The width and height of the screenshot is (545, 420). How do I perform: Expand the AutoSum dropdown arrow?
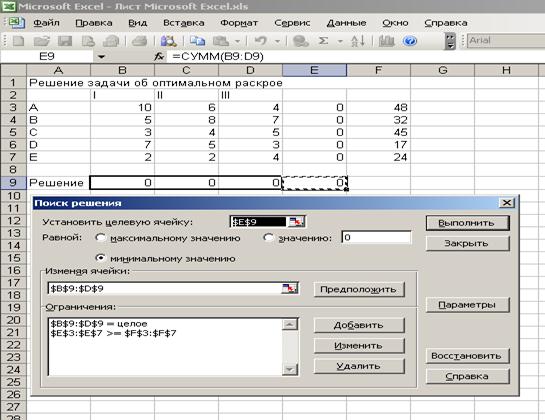[340, 41]
